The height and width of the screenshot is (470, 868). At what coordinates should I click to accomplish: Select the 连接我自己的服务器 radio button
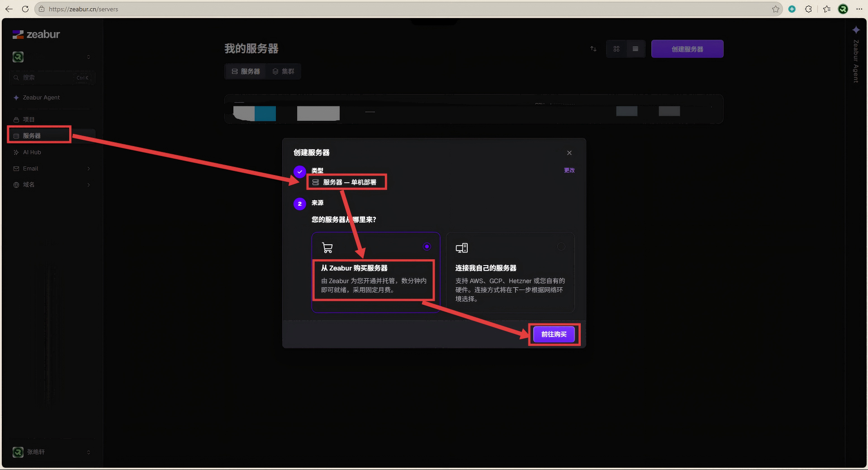click(561, 247)
